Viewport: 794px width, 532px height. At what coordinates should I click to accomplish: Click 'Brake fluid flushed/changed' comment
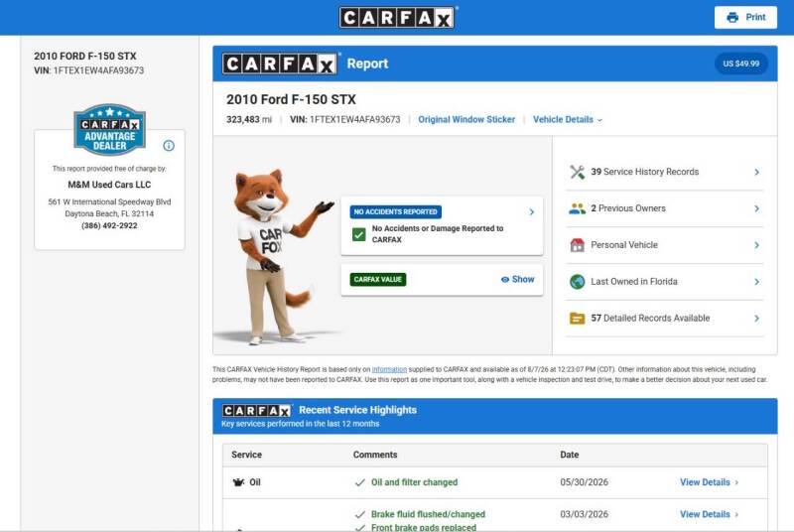pyautogui.click(x=428, y=514)
